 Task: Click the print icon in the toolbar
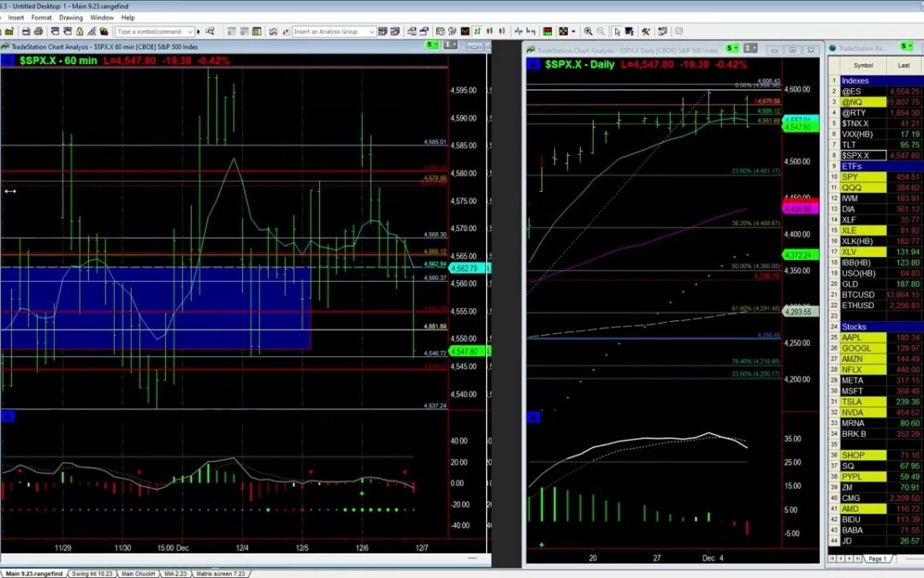tap(38, 32)
